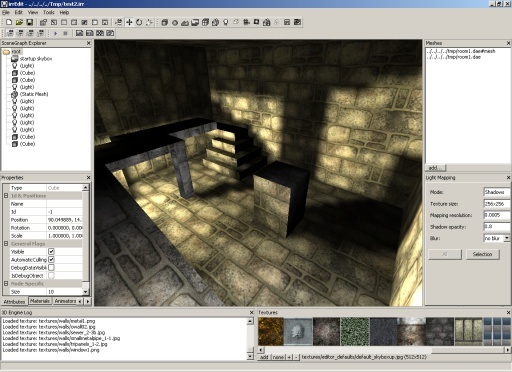Viewport: 512px width, 372px height.
Task: Save the scene with the floppy icon
Action: click(x=30, y=22)
